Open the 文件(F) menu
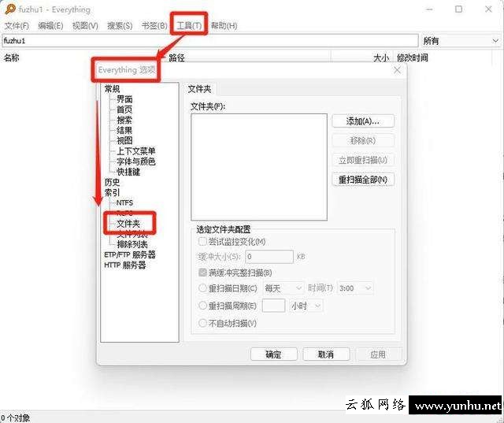 17,26
